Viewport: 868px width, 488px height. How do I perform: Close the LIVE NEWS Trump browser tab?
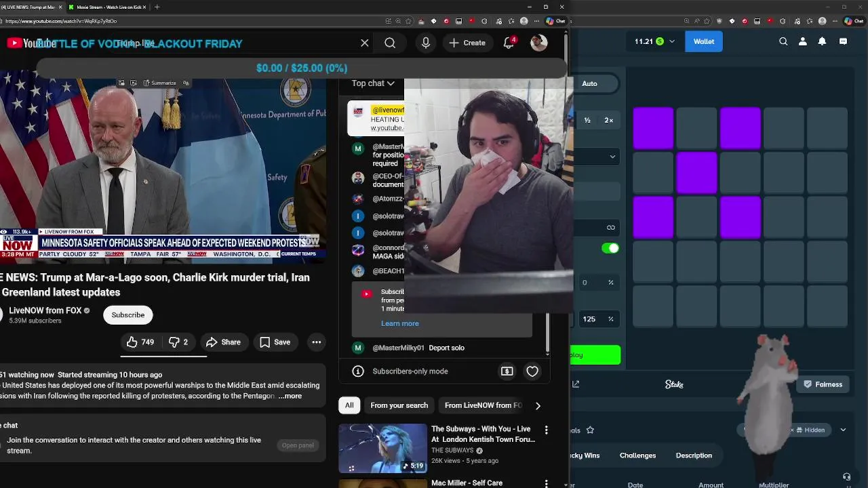[60, 7]
